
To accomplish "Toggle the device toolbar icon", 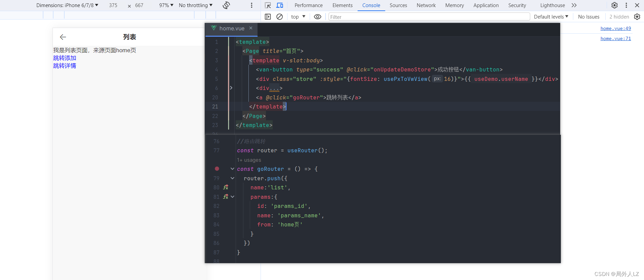I will point(280,5).
